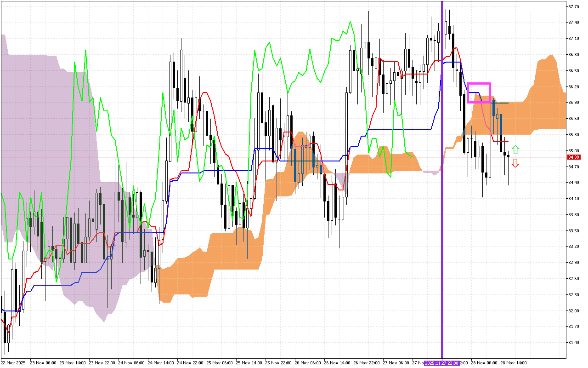Click the 25 Nov 14:00 time label
Screen dimensions: 588x368
tap(249, 363)
